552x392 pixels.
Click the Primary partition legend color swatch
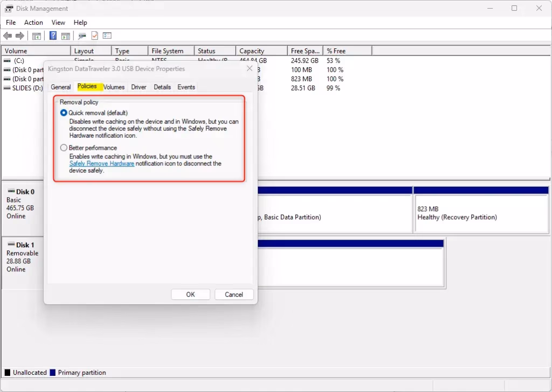pyautogui.click(x=52, y=372)
